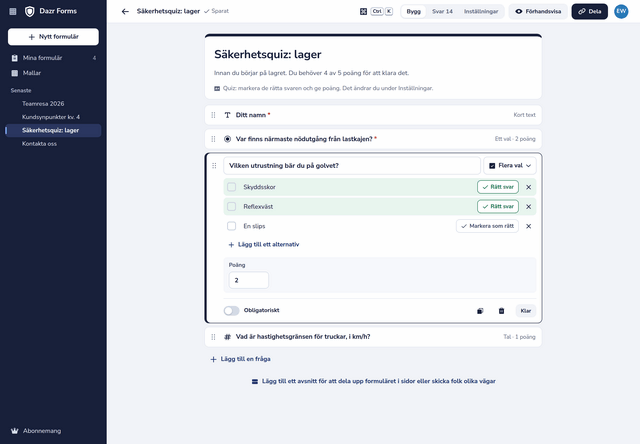Image resolution: width=640 pixels, height=444 pixels.
Task: Open the Svar 14 tab
Action: pos(442,11)
